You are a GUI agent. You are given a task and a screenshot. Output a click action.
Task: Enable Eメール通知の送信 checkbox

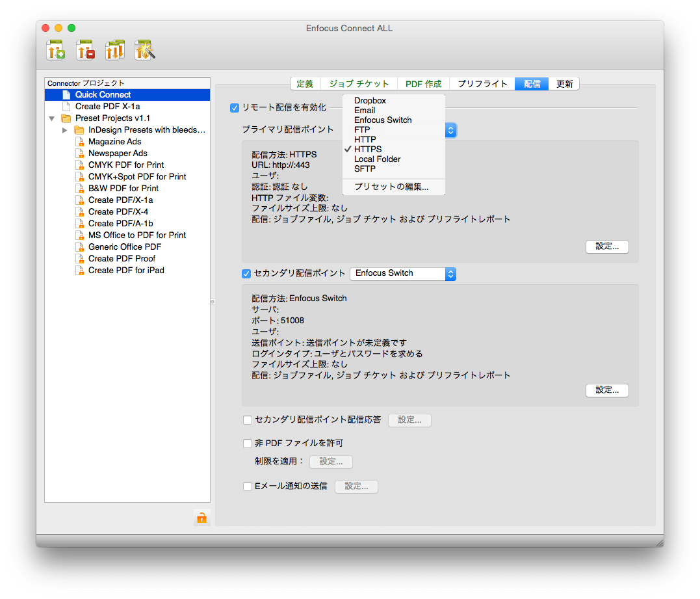point(248,486)
